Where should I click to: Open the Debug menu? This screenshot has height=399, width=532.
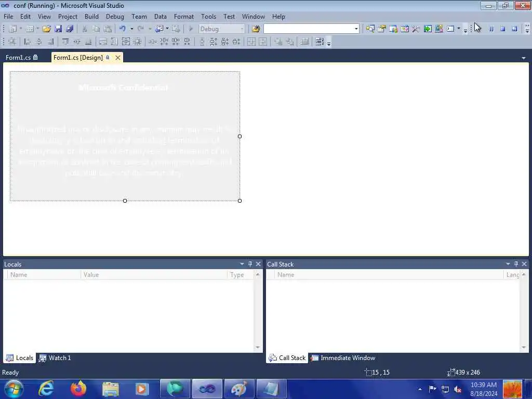pos(115,16)
